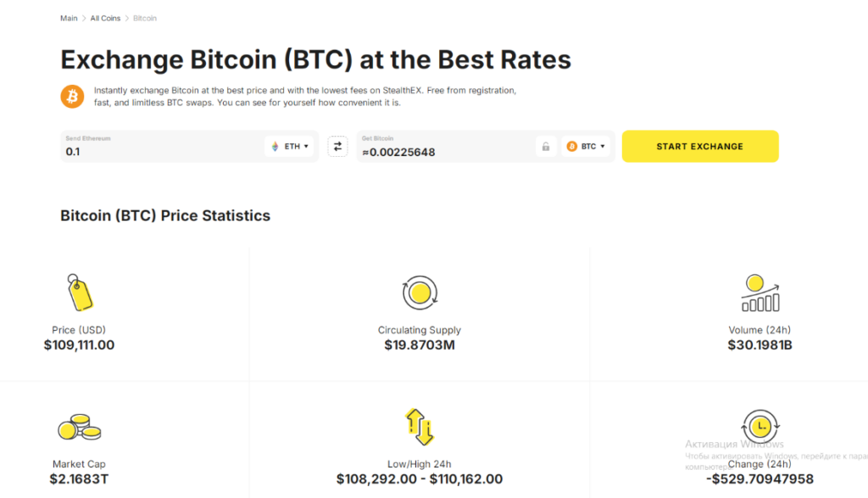Open the ETH currency dropdown
Screen dimensions: 868x498
click(x=290, y=146)
